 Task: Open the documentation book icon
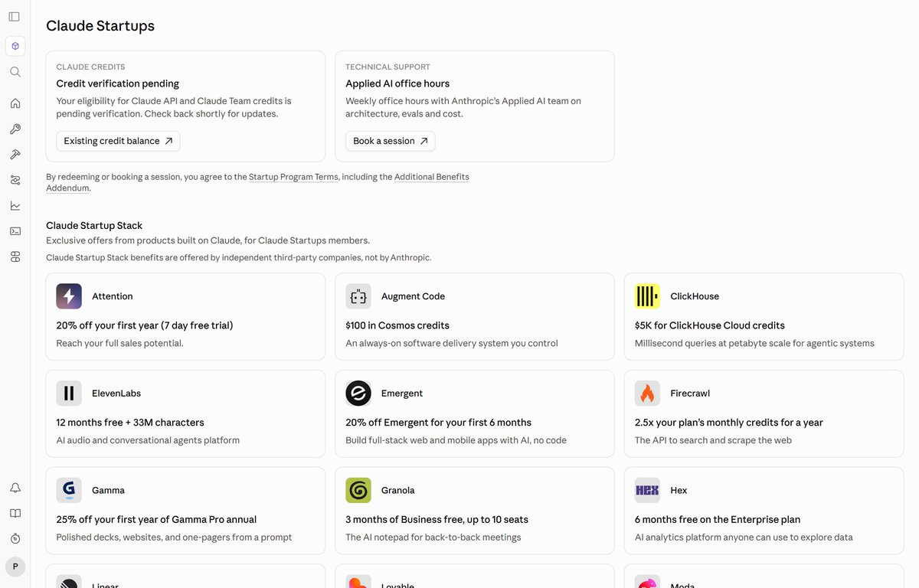tap(15, 513)
